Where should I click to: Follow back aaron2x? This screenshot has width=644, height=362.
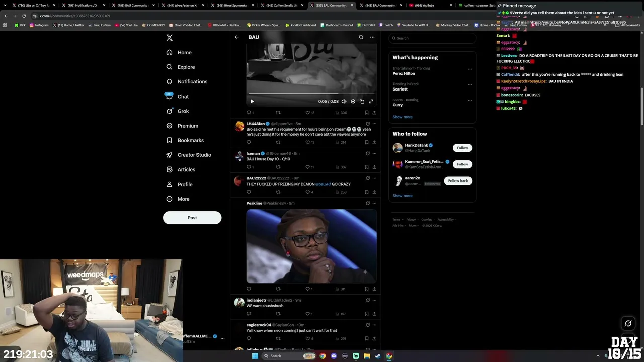click(458, 180)
